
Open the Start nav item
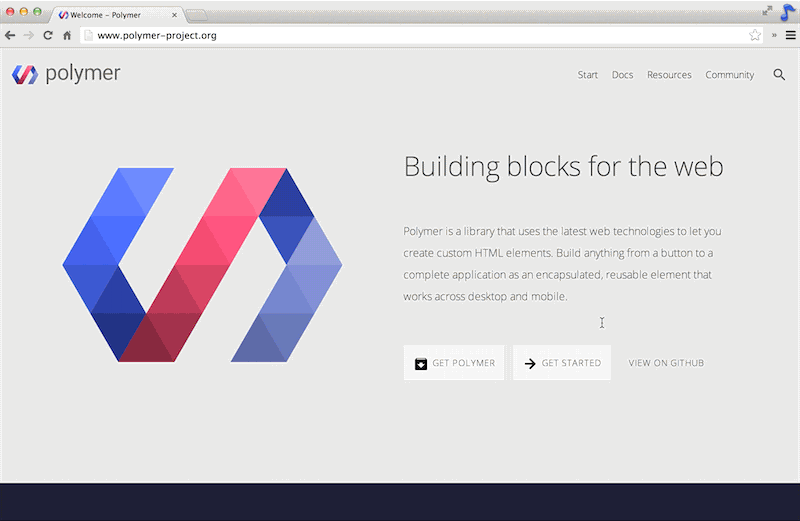[x=587, y=75]
